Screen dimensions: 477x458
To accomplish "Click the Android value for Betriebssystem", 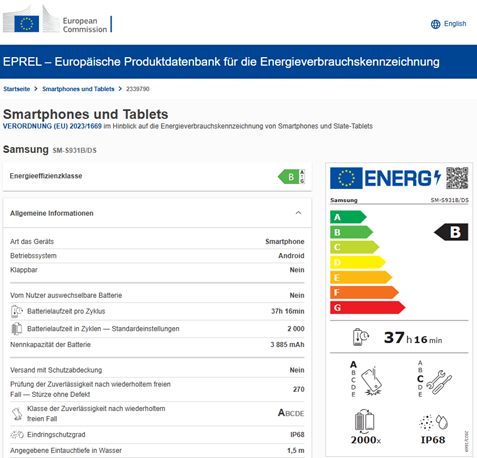I will pyautogui.click(x=291, y=256).
